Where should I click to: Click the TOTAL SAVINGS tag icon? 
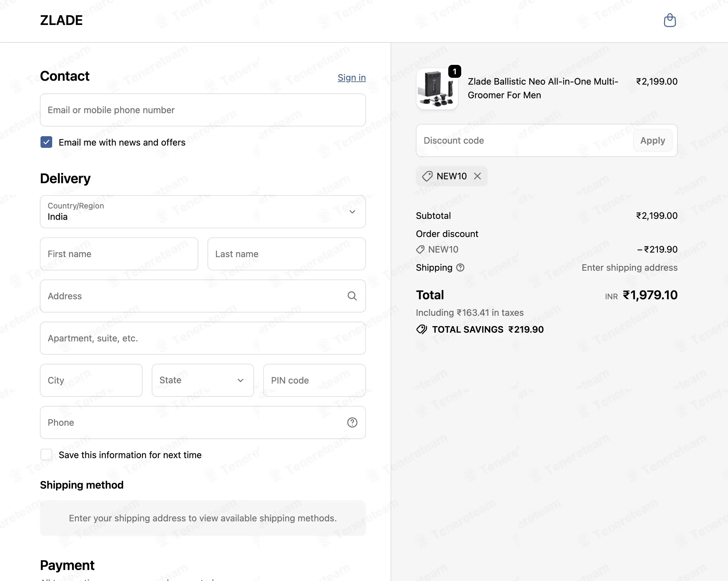pyautogui.click(x=421, y=329)
